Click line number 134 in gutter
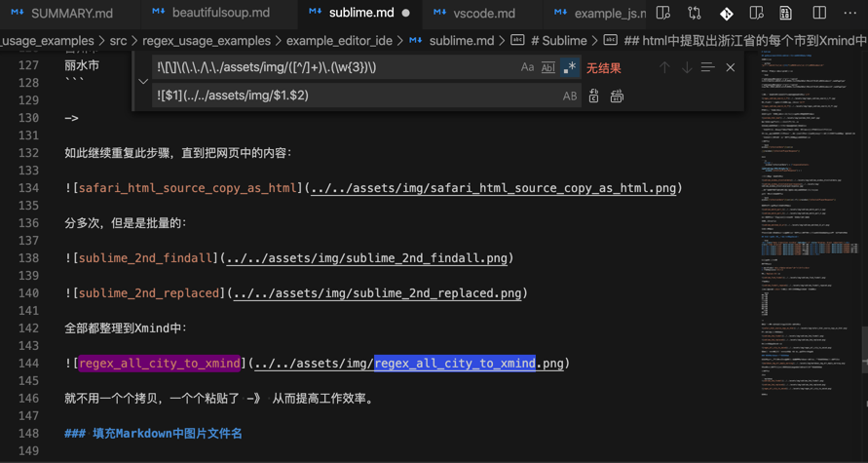The image size is (868, 463). click(x=29, y=188)
